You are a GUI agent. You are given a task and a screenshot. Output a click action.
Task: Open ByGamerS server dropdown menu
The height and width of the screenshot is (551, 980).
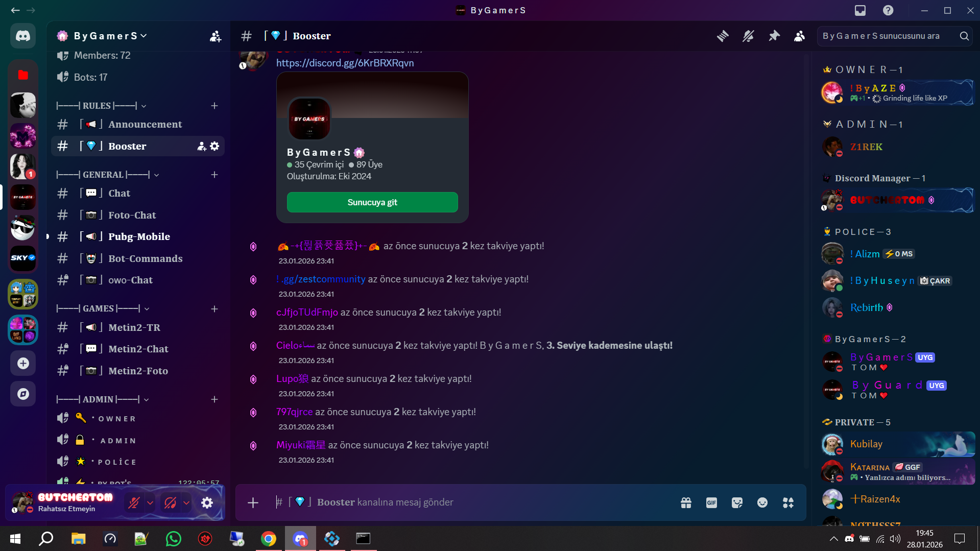[x=110, y=36]
